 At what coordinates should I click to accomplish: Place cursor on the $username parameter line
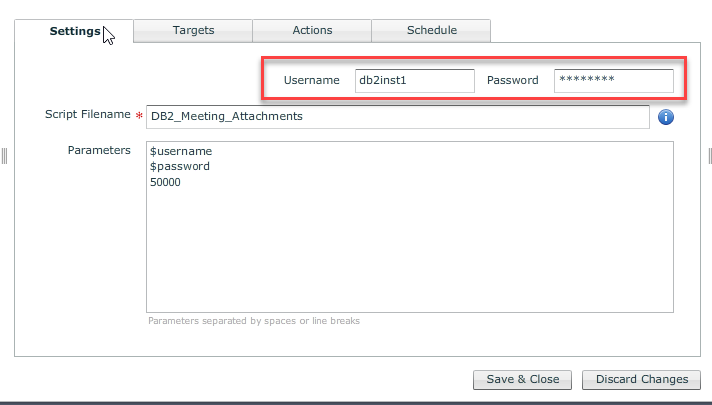pos(180,151)
